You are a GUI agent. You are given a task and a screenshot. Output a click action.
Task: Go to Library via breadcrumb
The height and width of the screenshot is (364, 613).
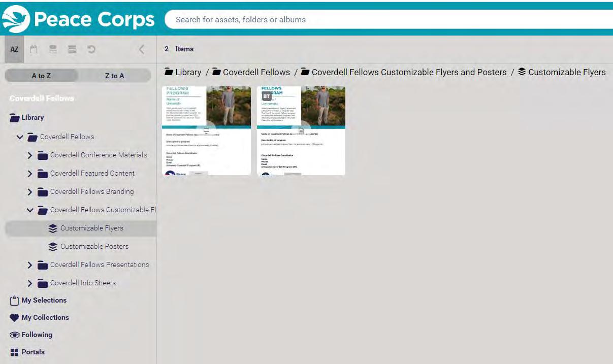(x=188, y=72)
